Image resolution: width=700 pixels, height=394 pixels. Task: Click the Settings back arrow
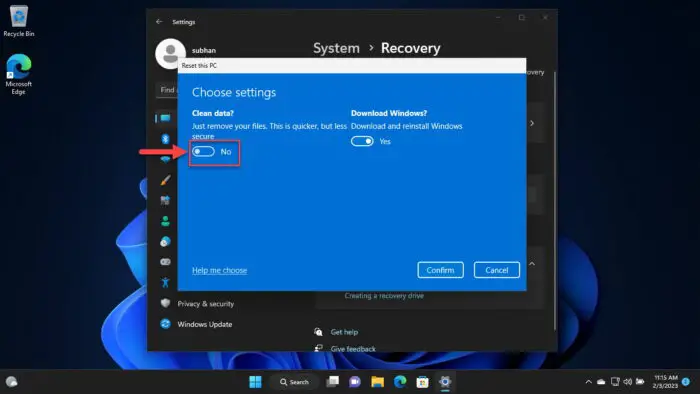[159, 21]
